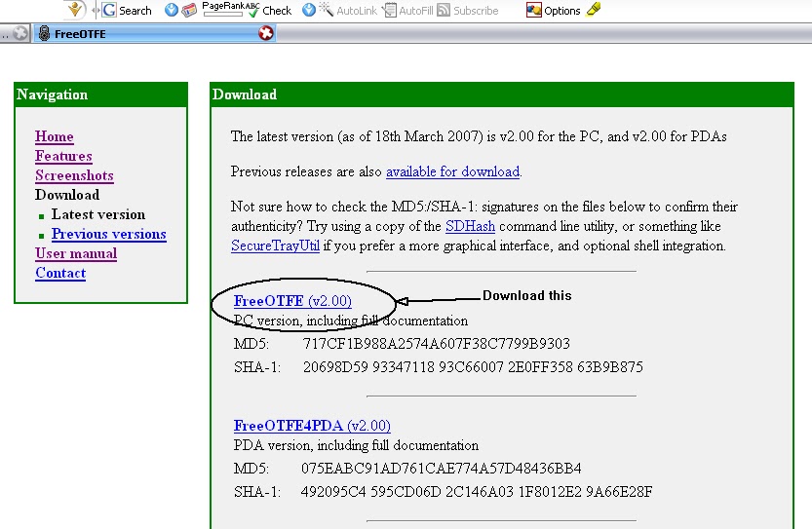This screenshot has width=812, height=529.
Task: Open the Previous versions link in sidebar
Action: pyautogui.click(x=108, y=235)
